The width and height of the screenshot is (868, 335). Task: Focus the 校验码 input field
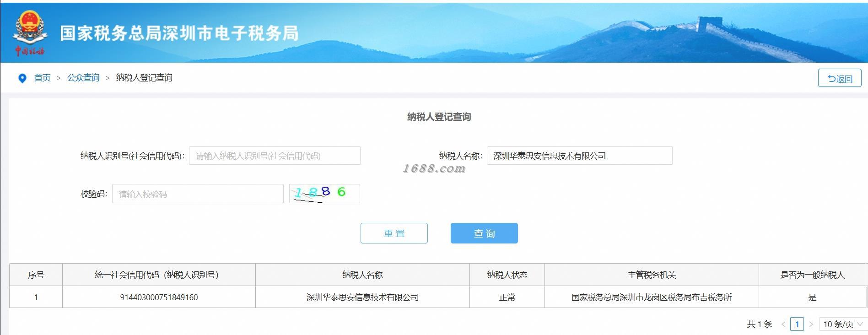(x=198, y=194)
